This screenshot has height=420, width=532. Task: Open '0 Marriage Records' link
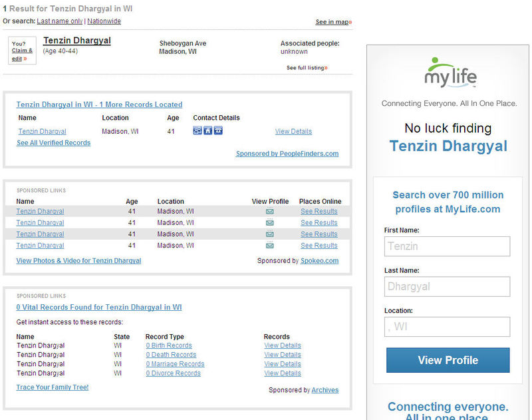175,364
